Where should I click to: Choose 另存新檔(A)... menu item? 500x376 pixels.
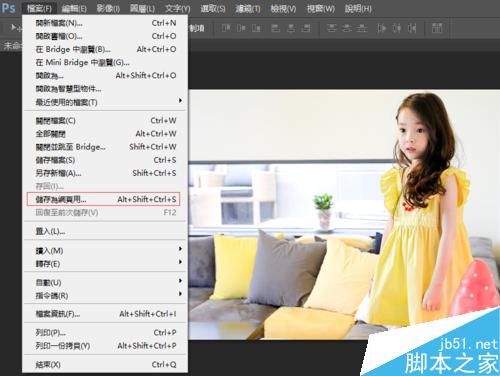coord(105,173)
